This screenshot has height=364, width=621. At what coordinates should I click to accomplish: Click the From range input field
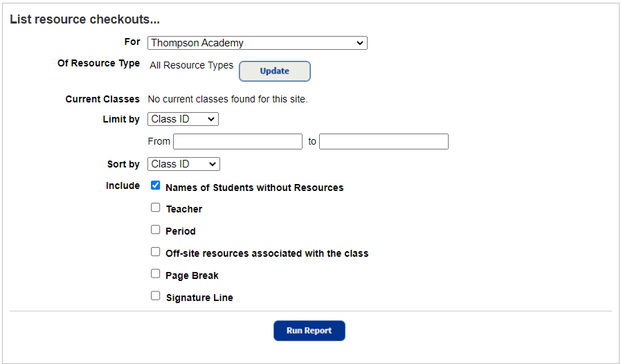(x=237, y=142)
